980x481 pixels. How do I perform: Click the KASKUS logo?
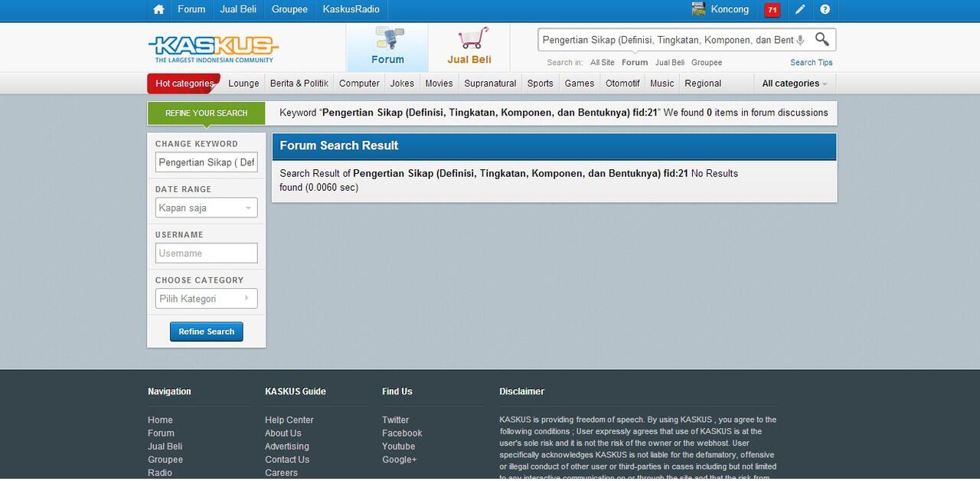(x=213, y=48)
